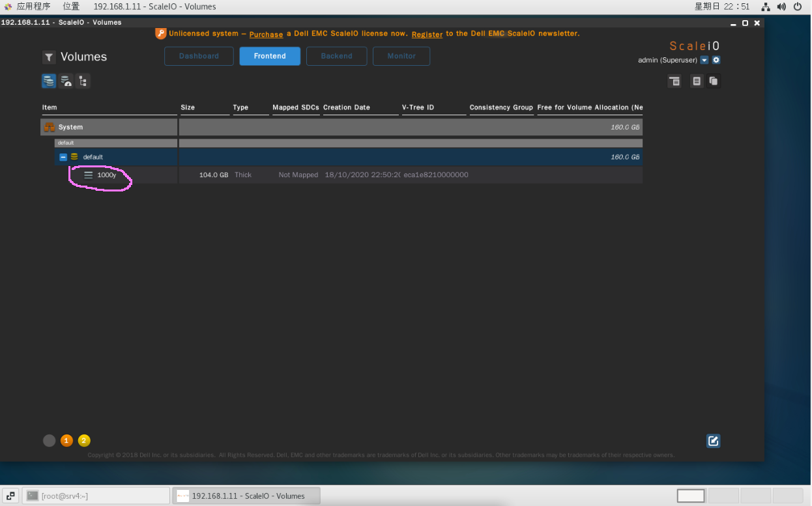Click the yellow alert counter showing 2
Image resolution: width=812 pixels, height=506 pixels.
point(84,441)
